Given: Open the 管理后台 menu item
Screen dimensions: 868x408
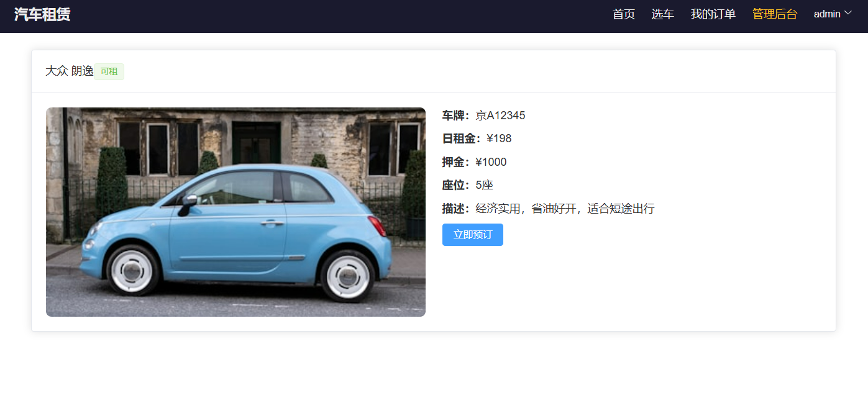Looking at the screenshot, I should point(775,14).
